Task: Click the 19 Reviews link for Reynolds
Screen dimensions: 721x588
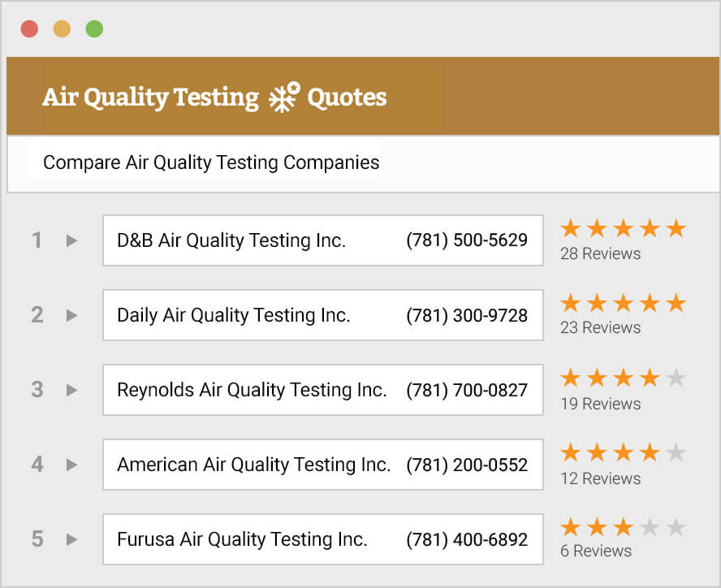Action: (x=601, y=404)
